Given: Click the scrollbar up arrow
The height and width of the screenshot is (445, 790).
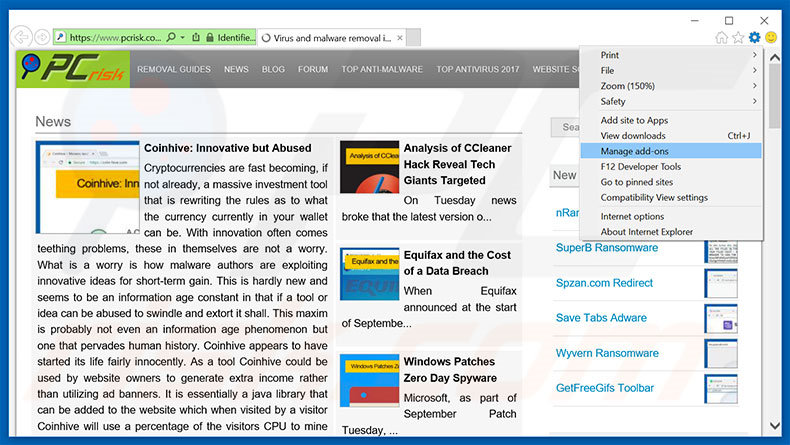Looking at the screenshot, I should pos(775,57).
